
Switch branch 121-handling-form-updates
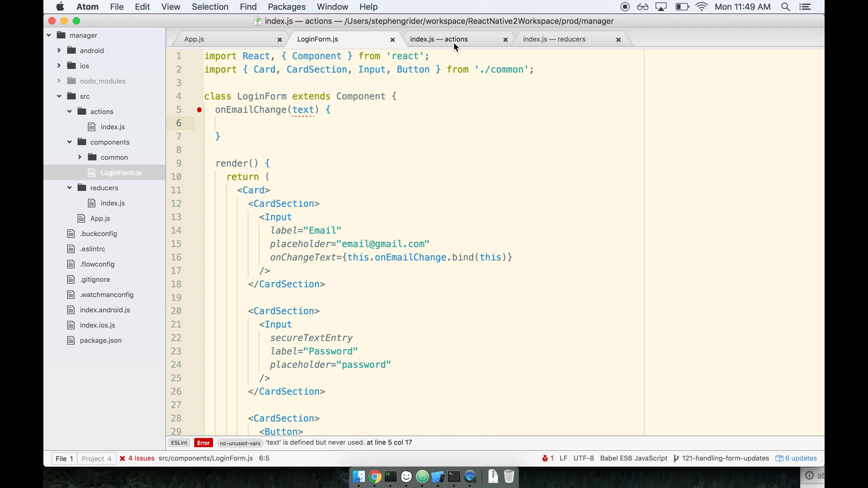pyautogui.click(x=725, y=458)
